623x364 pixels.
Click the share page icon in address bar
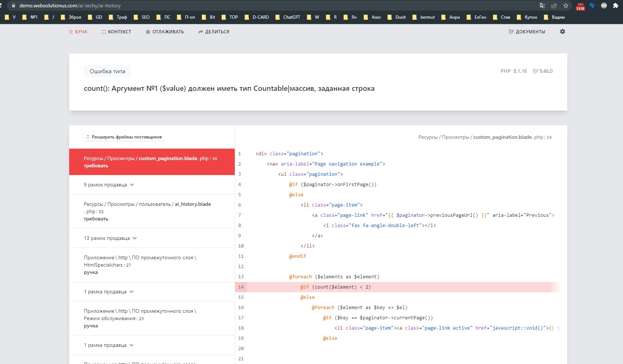pos(554,5)
